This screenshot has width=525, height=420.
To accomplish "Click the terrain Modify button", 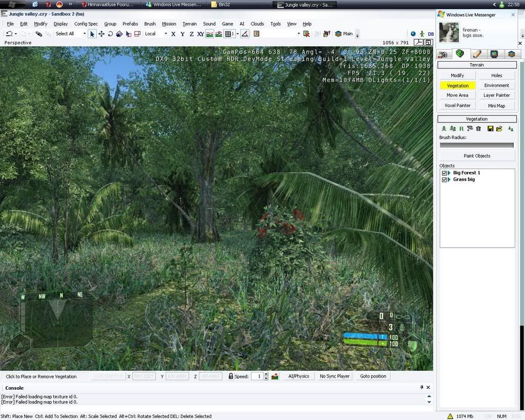I will 457,76.
